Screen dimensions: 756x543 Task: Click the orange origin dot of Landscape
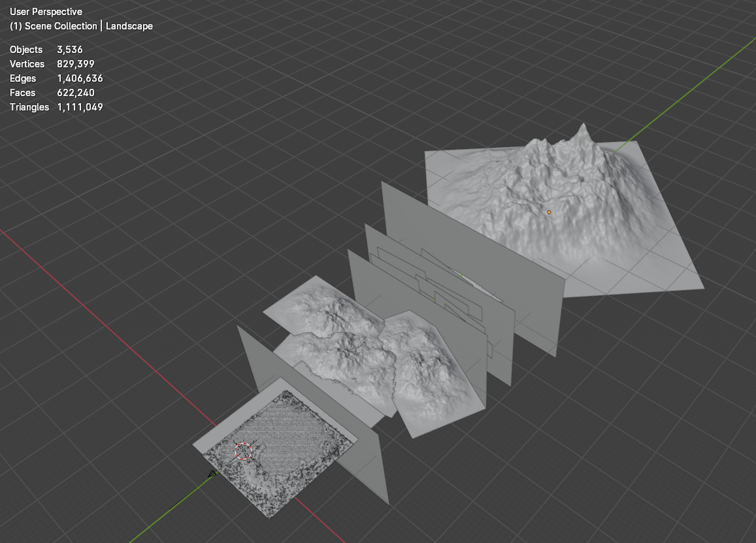[x=549, y=212]
